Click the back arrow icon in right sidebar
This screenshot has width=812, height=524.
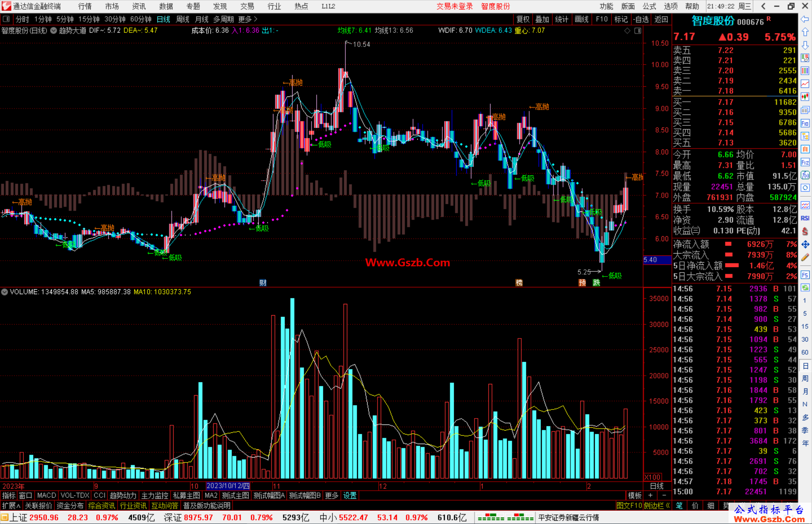805,19
